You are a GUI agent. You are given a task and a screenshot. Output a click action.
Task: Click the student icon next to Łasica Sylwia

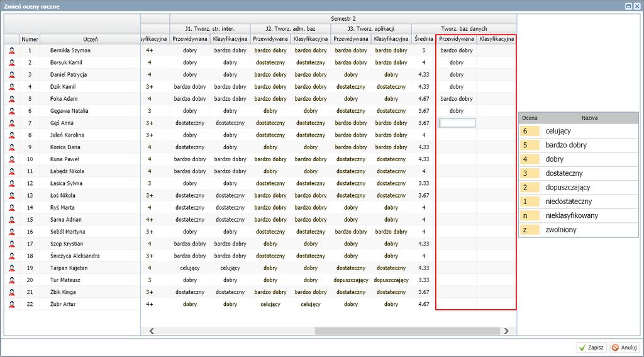[x=11, y=183]
